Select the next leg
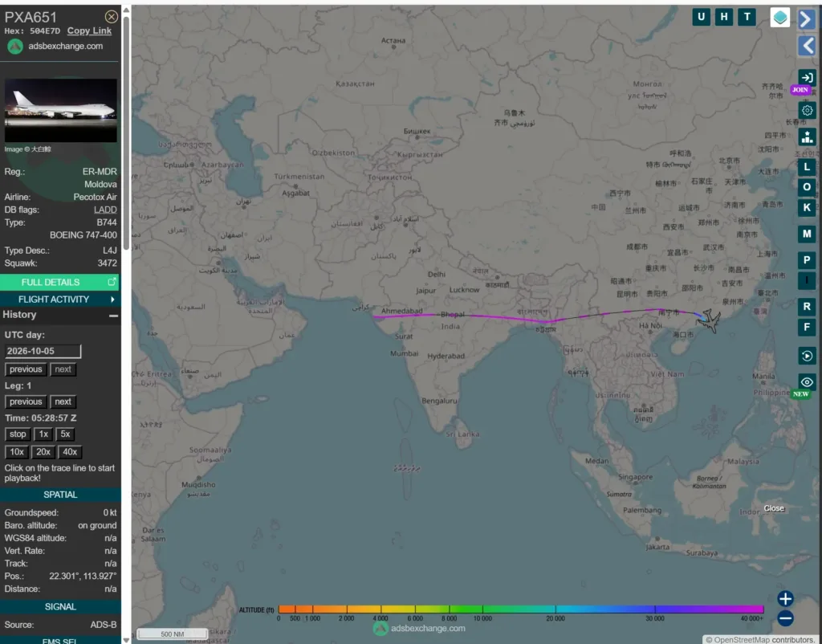This screenshot has height=644, width=822. click(x=63, y=401)
